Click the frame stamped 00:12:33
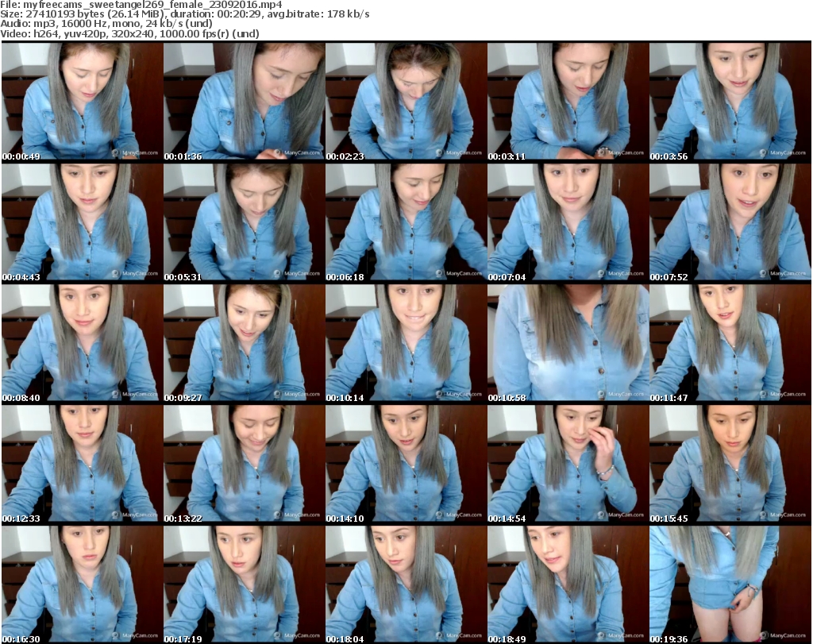Viewport: 813px width, 644px height. pyautogui.click(x=83, y=464)
